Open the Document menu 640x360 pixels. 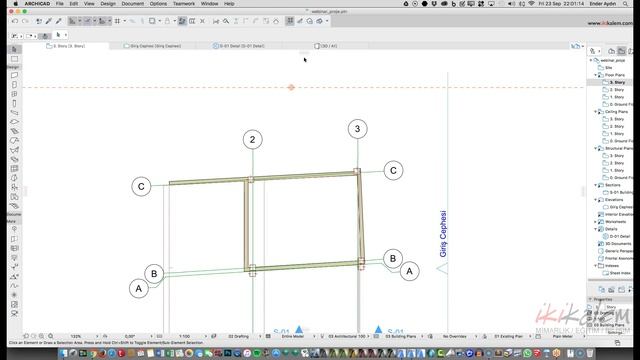[133, 4]
